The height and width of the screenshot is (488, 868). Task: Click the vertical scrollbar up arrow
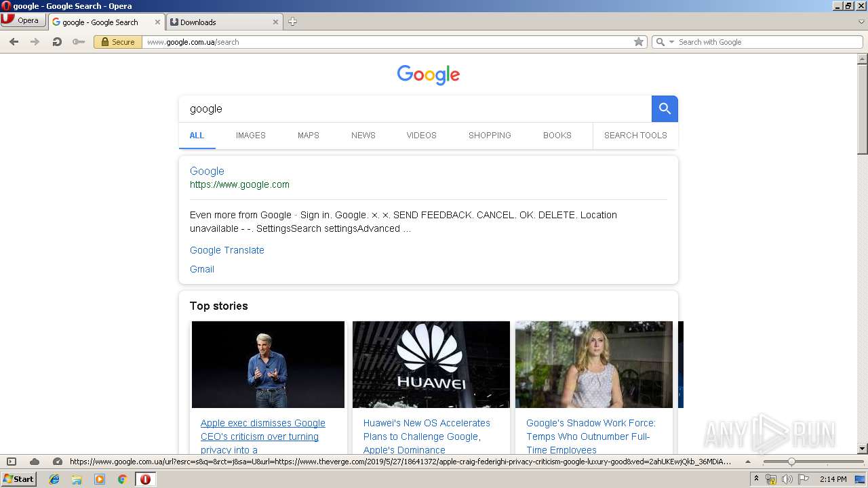[x=863, y=59]
